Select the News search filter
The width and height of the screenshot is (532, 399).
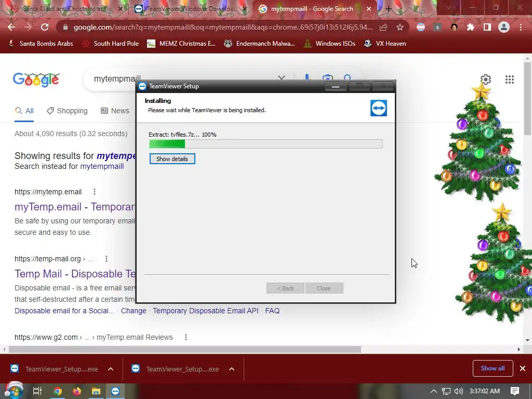coord(115,111)
